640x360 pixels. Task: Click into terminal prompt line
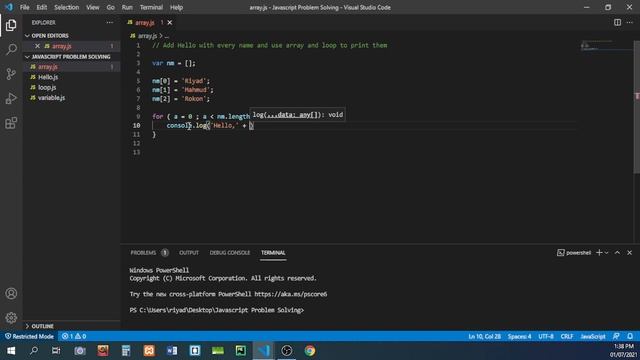(217, 310)
